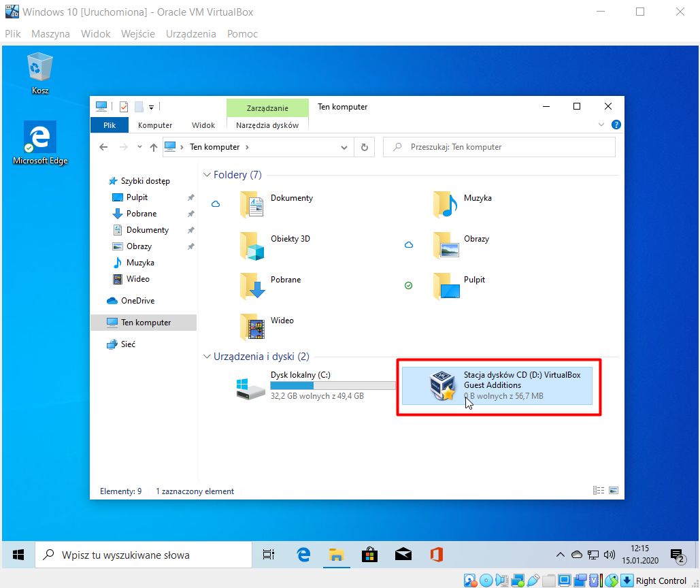Select the Pobrane folder in the main pane
Viewport: 700px width, 588px height.
click(x=271, y=286)
